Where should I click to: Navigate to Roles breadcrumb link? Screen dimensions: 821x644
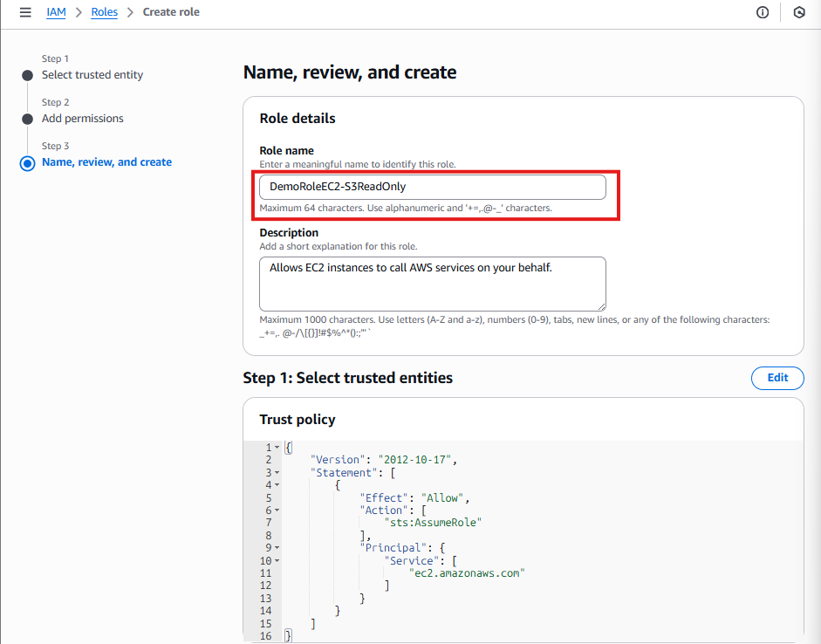(x=104, y=12)
